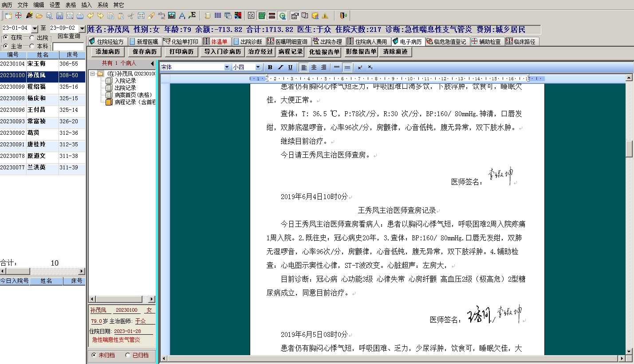Screen dimensions: 634x364
Task: Apply superscript using the x² icon
Action: coord(360,67)
